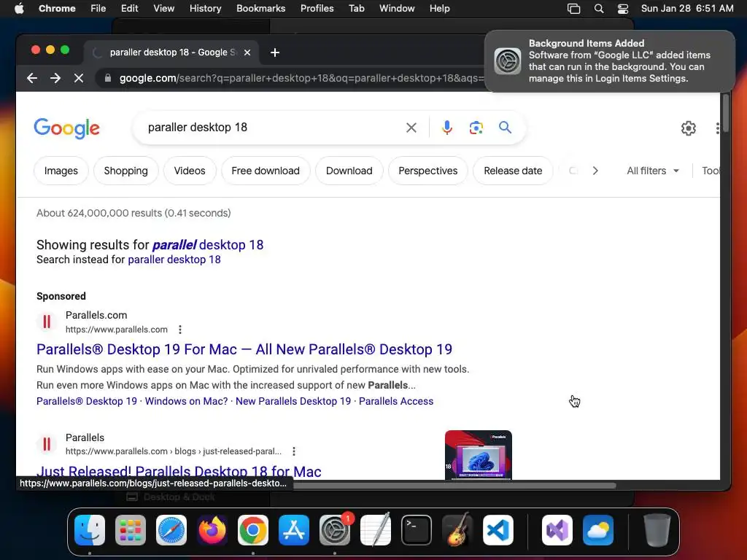747x560 pixels.
Task: Open the Help menu
Action: [x=439, y=9]
